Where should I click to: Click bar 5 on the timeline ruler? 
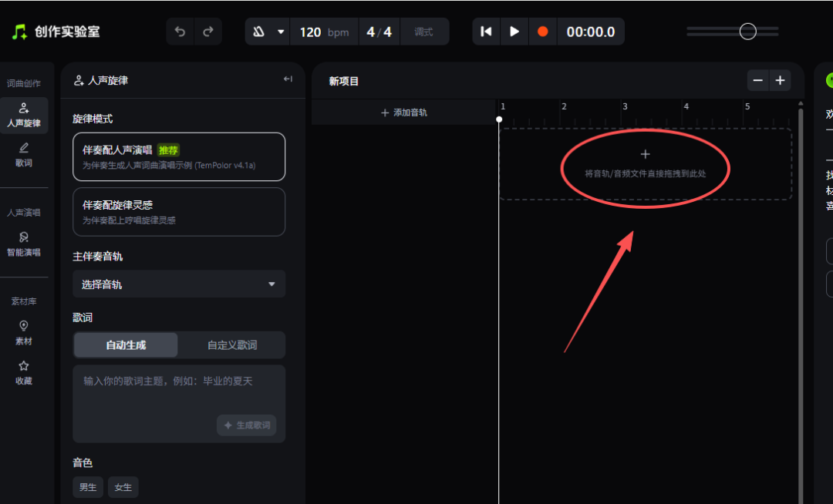[x=747, y=106]
